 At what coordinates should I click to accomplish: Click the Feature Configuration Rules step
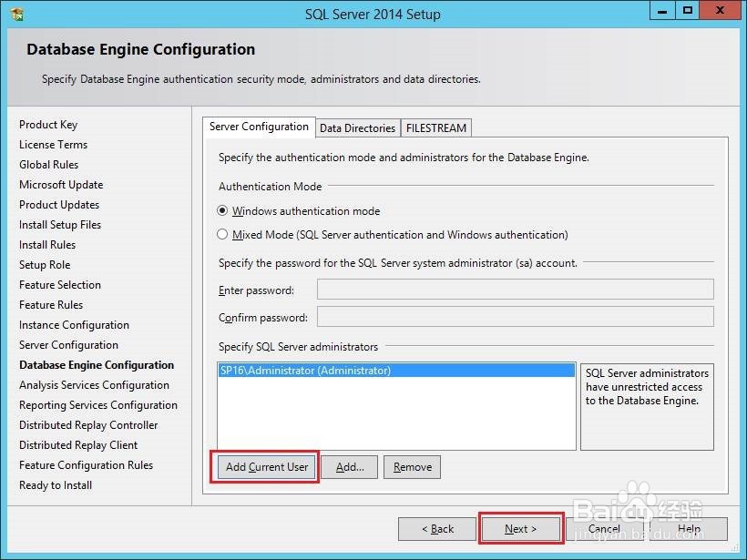pos(87,464)
